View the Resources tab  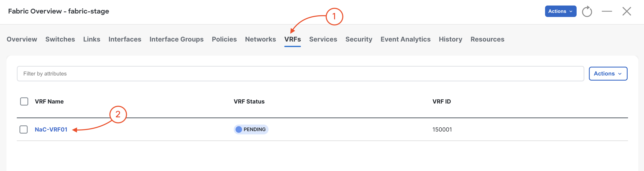tap(487, 39)
